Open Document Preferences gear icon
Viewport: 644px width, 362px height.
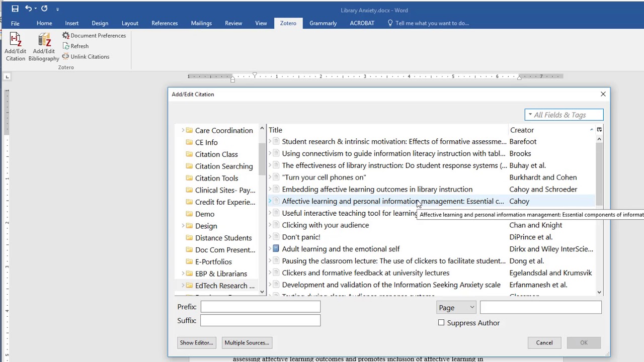click(x=66, y=35)
